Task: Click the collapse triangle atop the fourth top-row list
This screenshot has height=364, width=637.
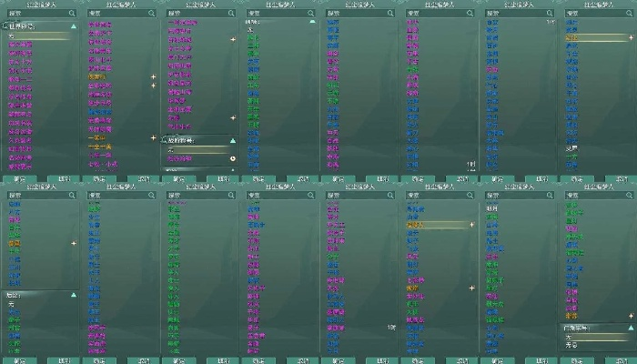Action: click(x=312, y=21)
